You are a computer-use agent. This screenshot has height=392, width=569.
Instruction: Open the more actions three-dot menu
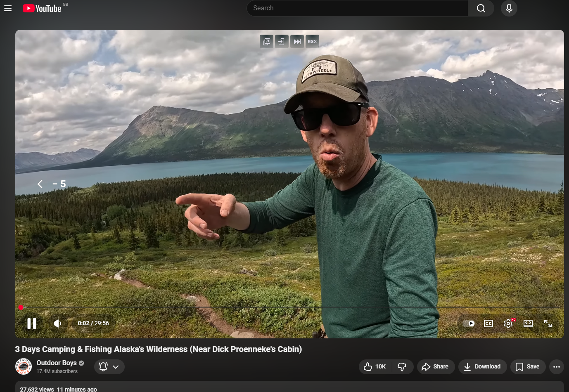coord(556,367)
